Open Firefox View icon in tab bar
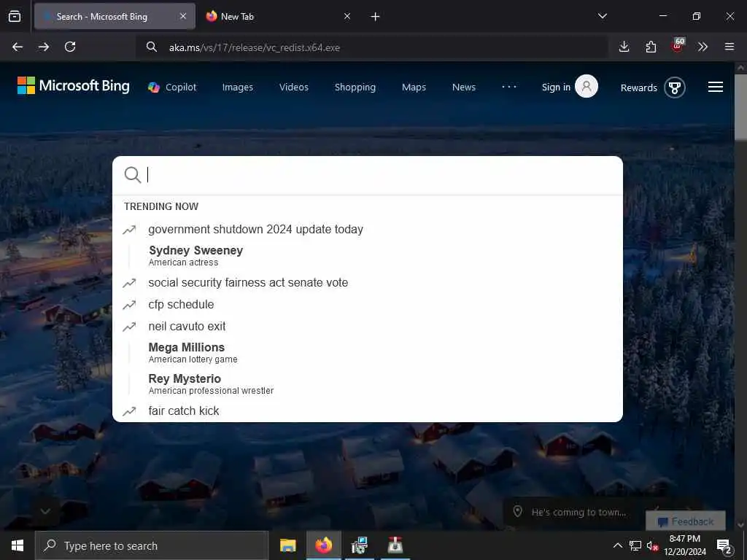 click(x=15, y=16)
